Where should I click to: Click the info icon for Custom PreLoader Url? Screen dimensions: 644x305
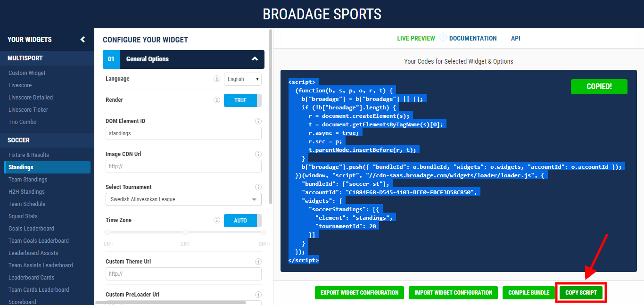click(258, 295)
